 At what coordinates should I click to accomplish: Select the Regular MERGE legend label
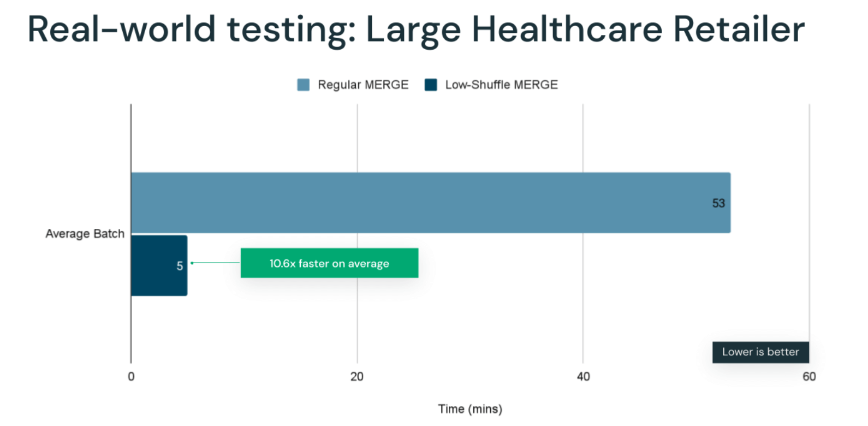363,85
